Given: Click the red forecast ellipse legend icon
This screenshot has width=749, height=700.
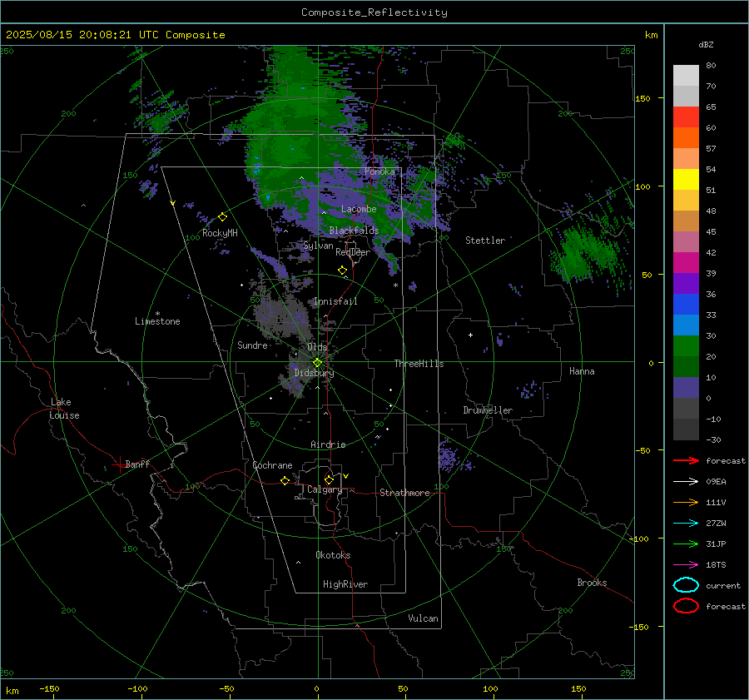Looking at the screenshot, I should (x=686, y=606).
